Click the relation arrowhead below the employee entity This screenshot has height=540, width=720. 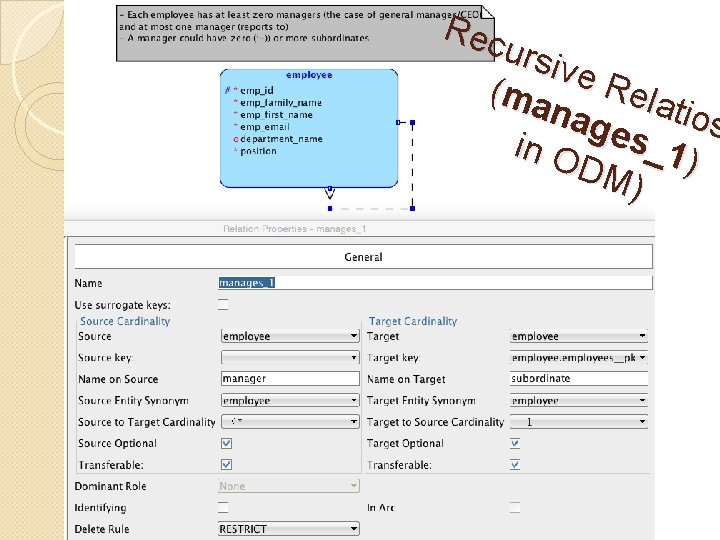[x=330, y=193]
